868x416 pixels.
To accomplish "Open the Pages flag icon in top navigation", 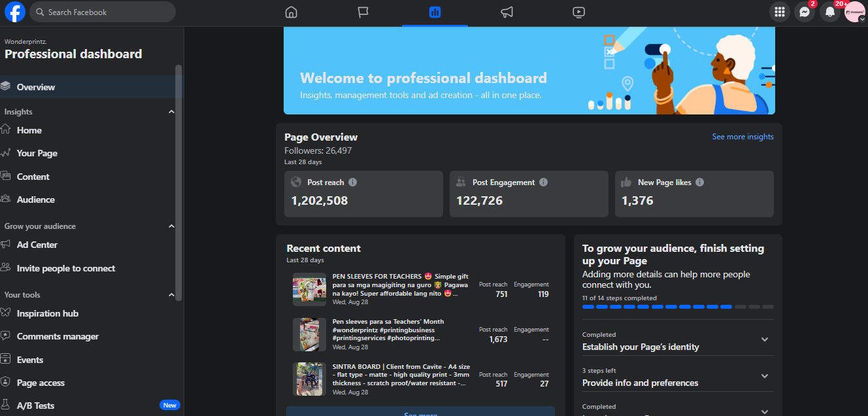I will (363, 12).
